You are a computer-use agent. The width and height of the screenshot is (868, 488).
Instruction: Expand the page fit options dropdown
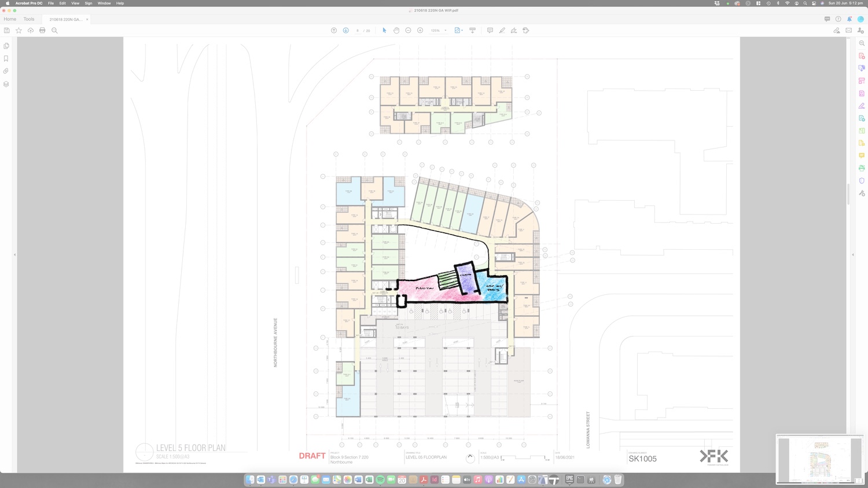point(462,31)
